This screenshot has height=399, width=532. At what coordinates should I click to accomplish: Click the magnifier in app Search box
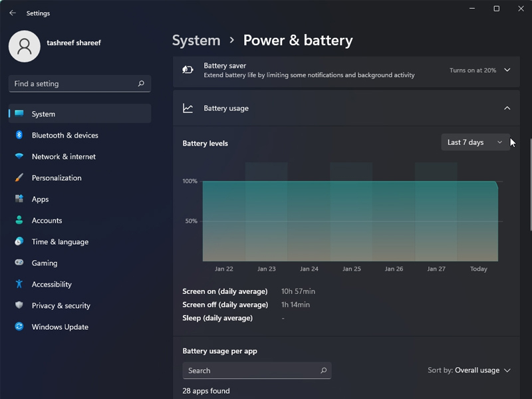(x=324, y=370)
